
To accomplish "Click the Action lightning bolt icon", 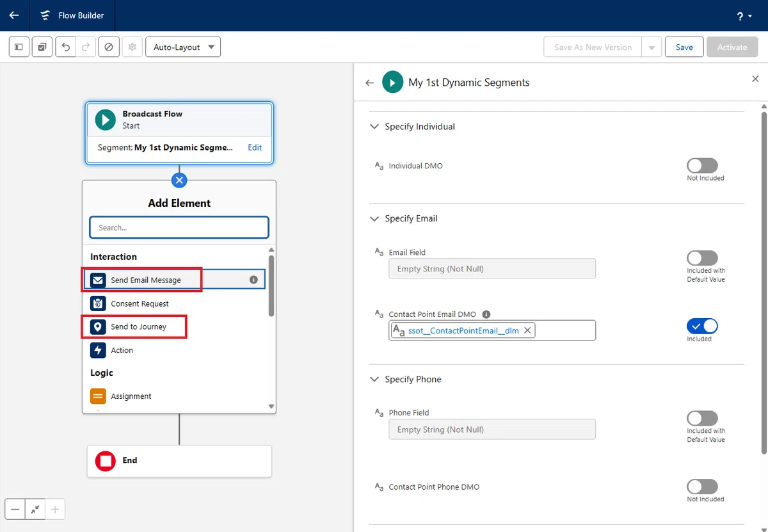I will 98,350.
